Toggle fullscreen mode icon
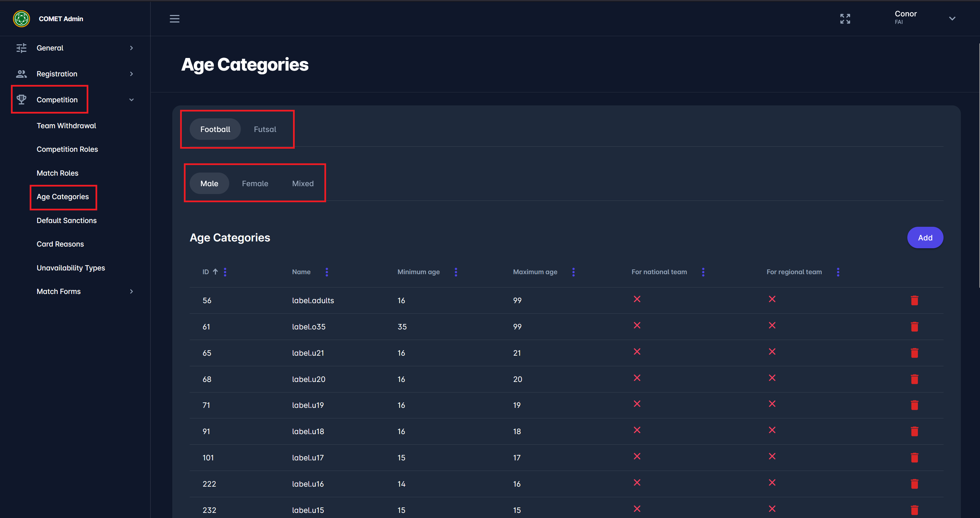The height and width of the screenshot is (518, 980). point(845,19)
